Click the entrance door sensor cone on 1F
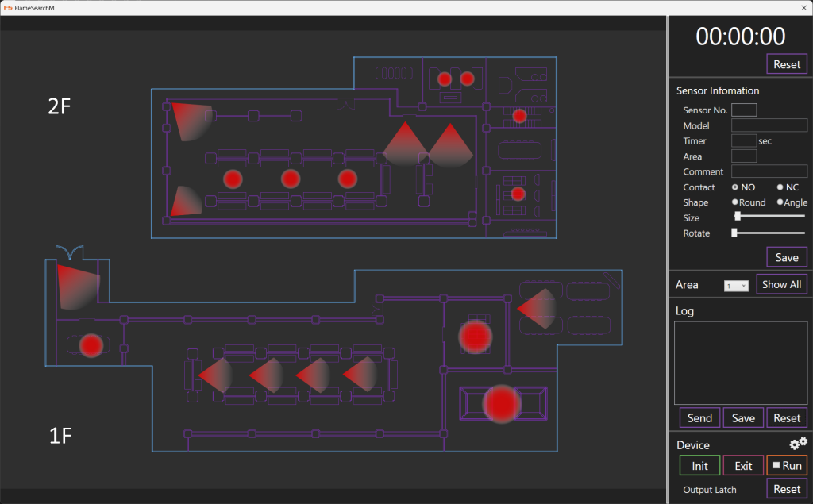 click(x=76, y=286)
